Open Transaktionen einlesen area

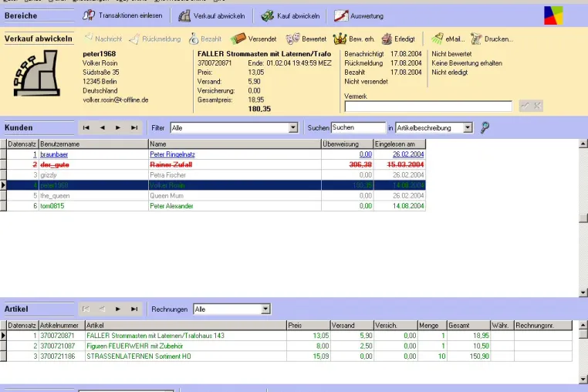pyautogui.click(x=123, y=15)
